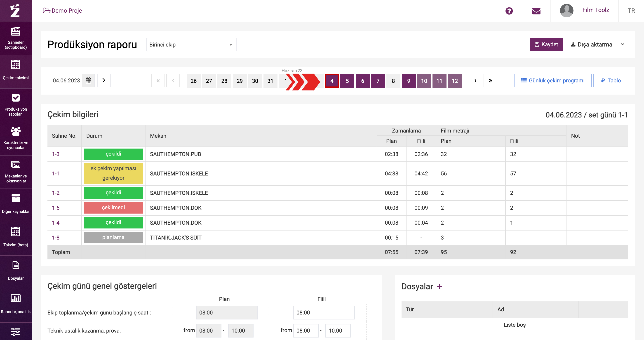The height and width of the screenshot is (340, 644).
Task: Jump to last days with double-right arrow
Action: [x=490, y=81]
